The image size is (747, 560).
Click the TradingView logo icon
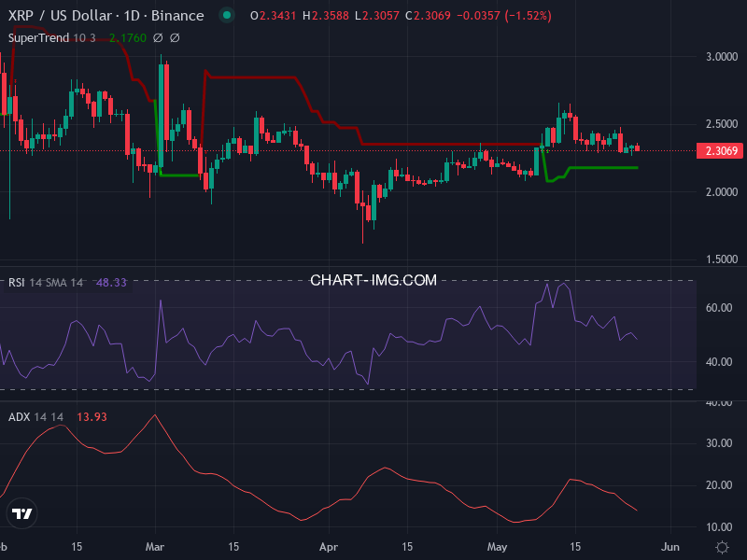[21, 513]
